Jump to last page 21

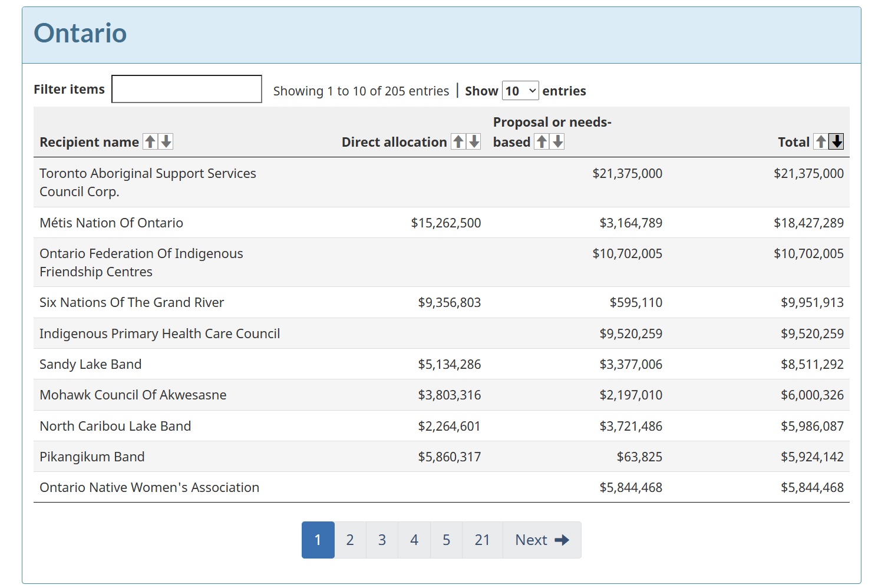pyautogui.click(x=483, y=540)
